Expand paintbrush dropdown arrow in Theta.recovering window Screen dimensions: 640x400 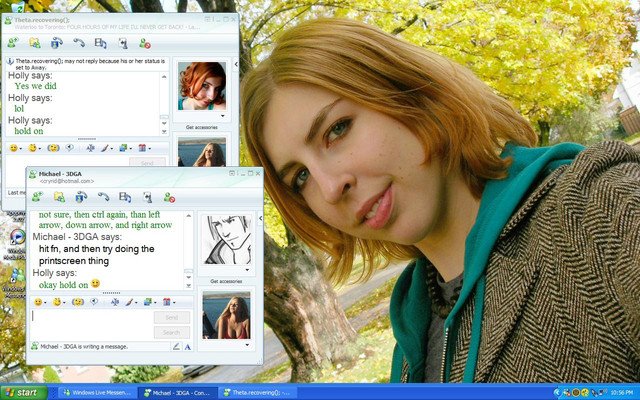coord(111,149)
